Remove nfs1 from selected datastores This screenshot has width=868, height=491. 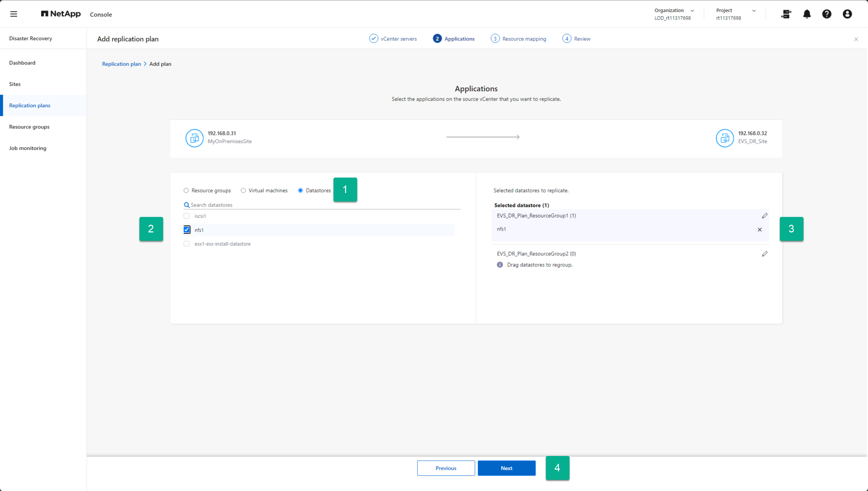[760, 230]
